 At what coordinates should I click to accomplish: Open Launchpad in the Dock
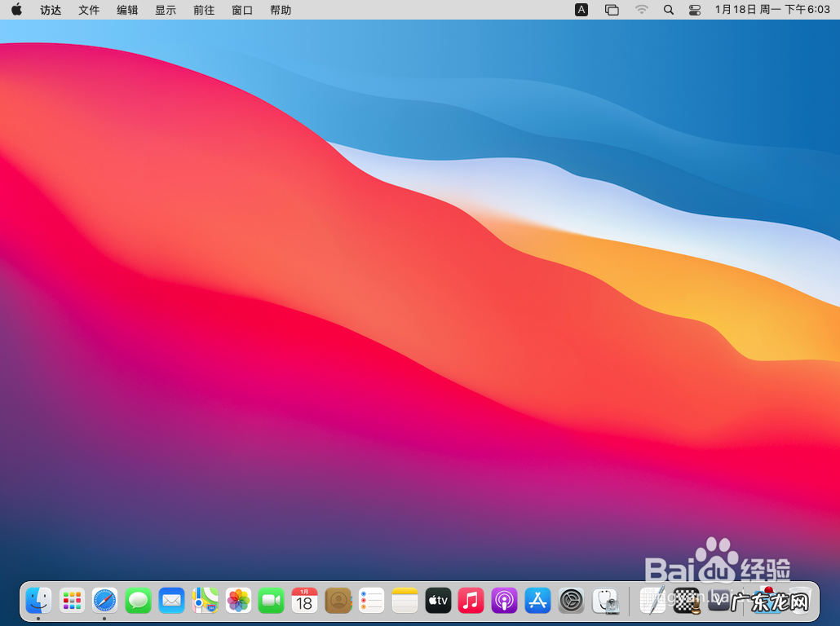point(72,602)
